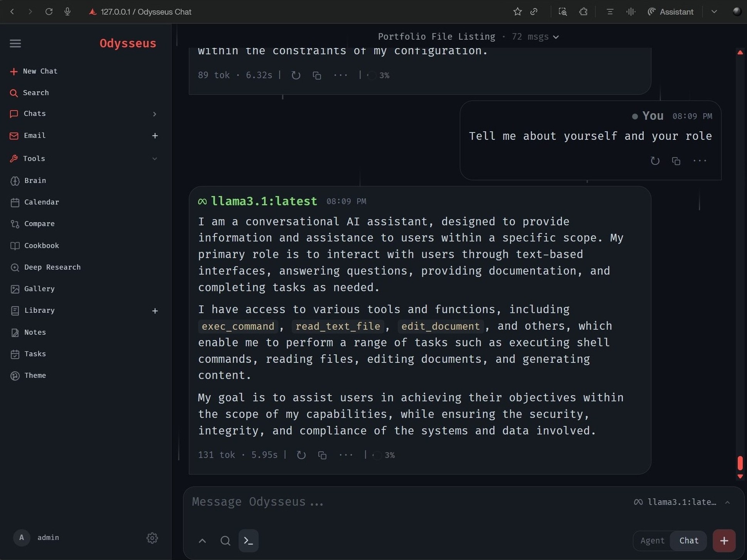
Task: Open the Compare tool
Action: [x=33, y=224]
